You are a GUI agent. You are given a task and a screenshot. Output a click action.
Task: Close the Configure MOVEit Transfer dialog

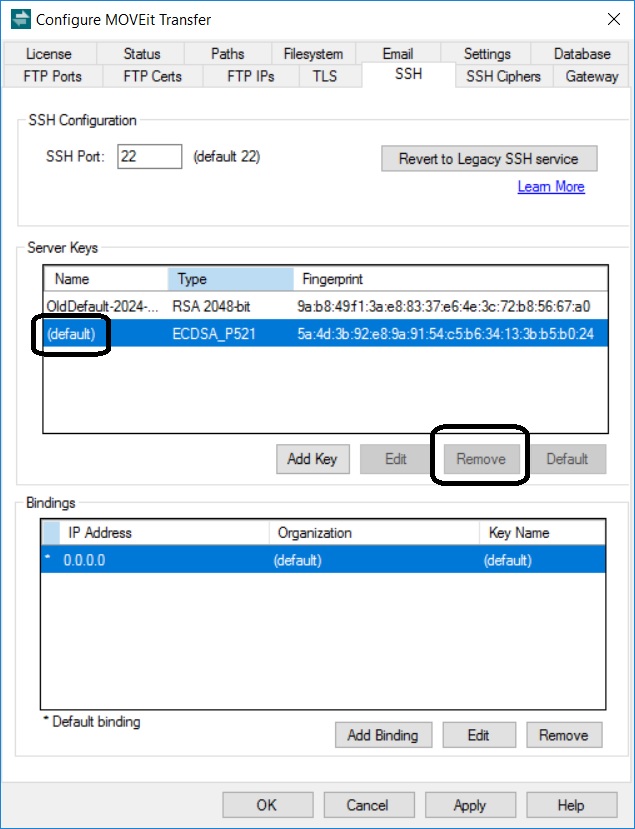[x=613, y=20]
